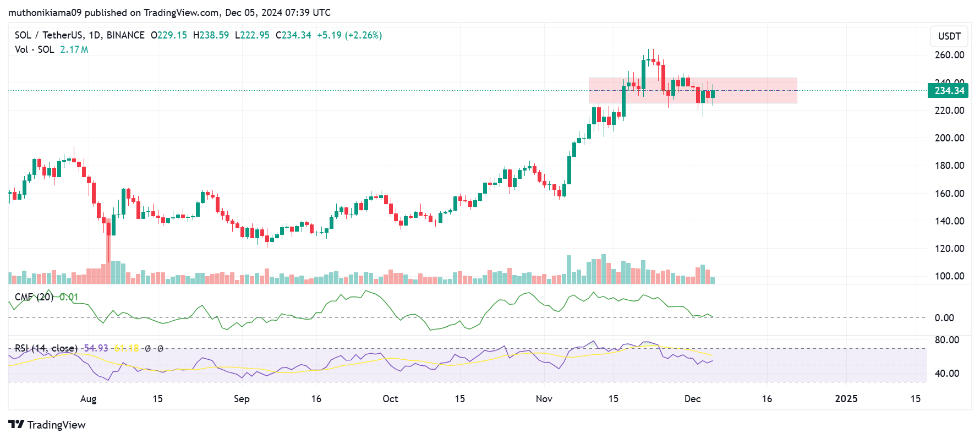
Task: Click the CMF value 0.01
Action: pos(69,297)
